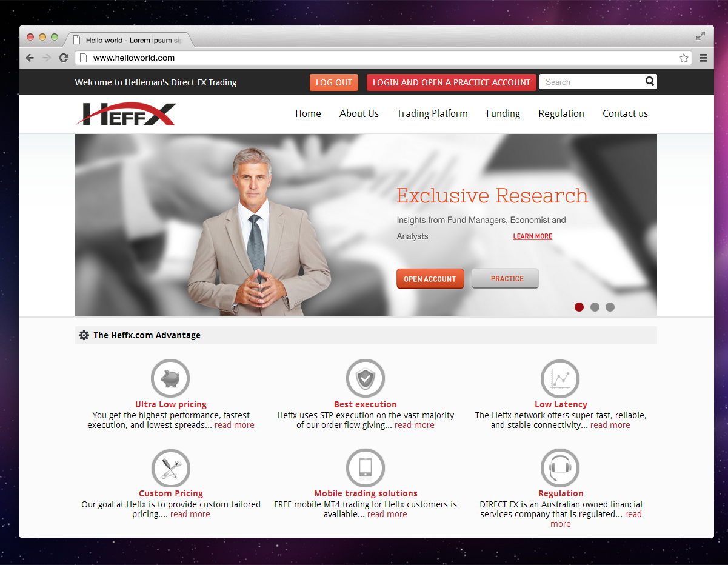The image size is (728, 565).
Task: Open the About Us menu item
Action: tap(359, 113)
